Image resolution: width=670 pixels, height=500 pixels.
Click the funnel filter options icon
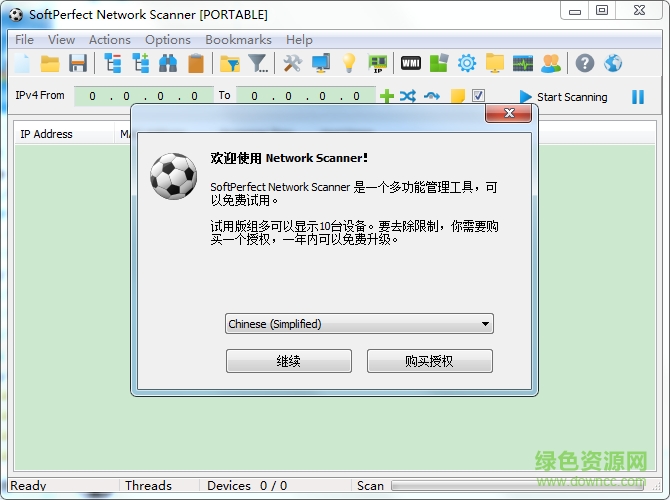258,63
